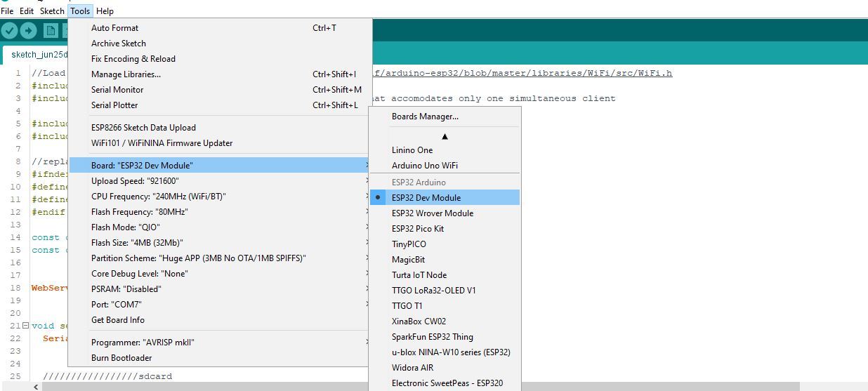This screenshot has width=868, height=391.
Task: Collapse the void setup code fold marker
Action: (25, 326)
